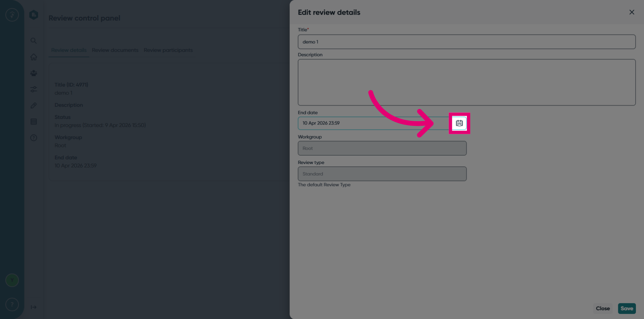This screenshot has width=644, height=319.
Task: Click '10 Apr 2026 23:59' in background panel
Action: (75, 166)
